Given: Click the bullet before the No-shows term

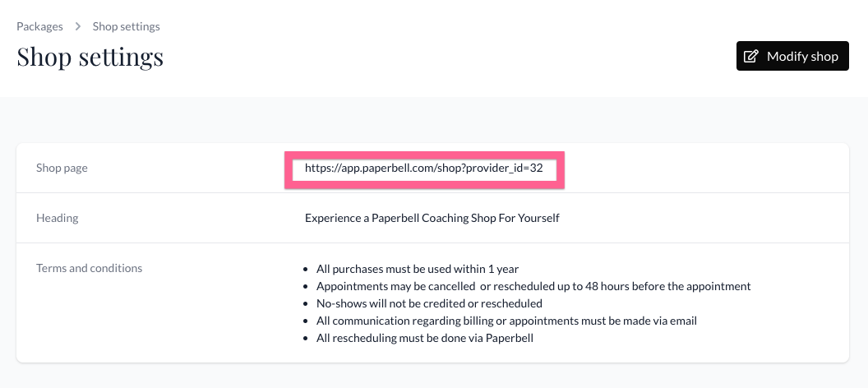Looking at the screenshot, I should (307, 303).
